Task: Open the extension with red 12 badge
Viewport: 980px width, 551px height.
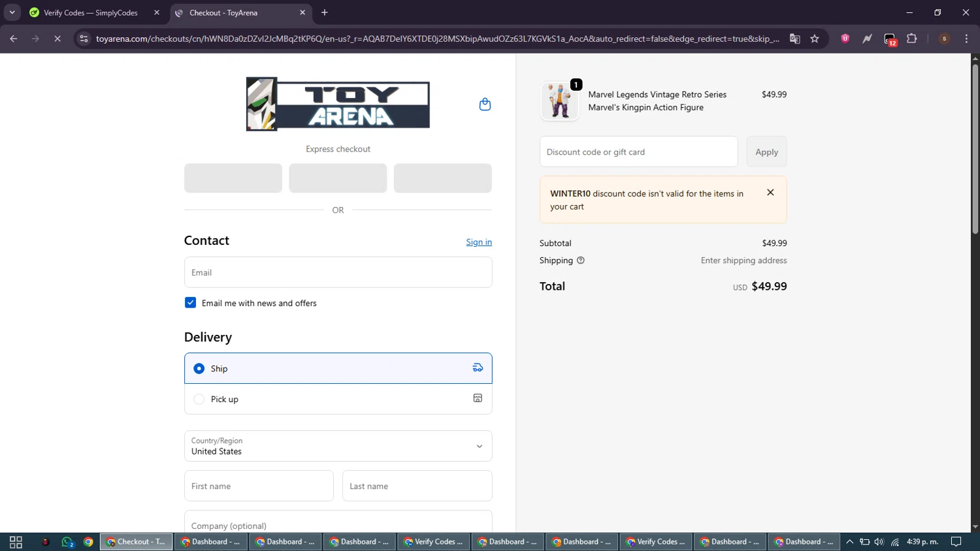Action: 890,39
